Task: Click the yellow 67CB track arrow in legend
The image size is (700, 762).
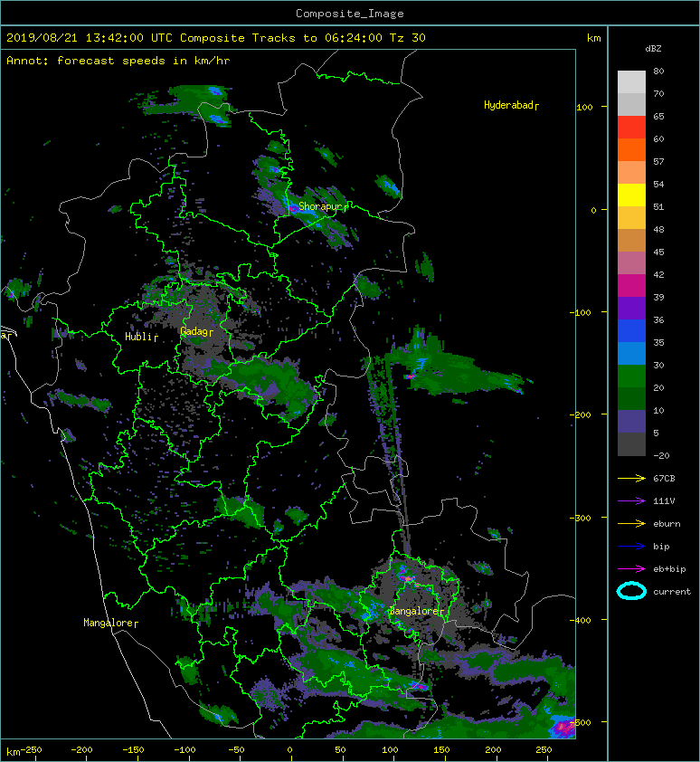Action: 631,479
